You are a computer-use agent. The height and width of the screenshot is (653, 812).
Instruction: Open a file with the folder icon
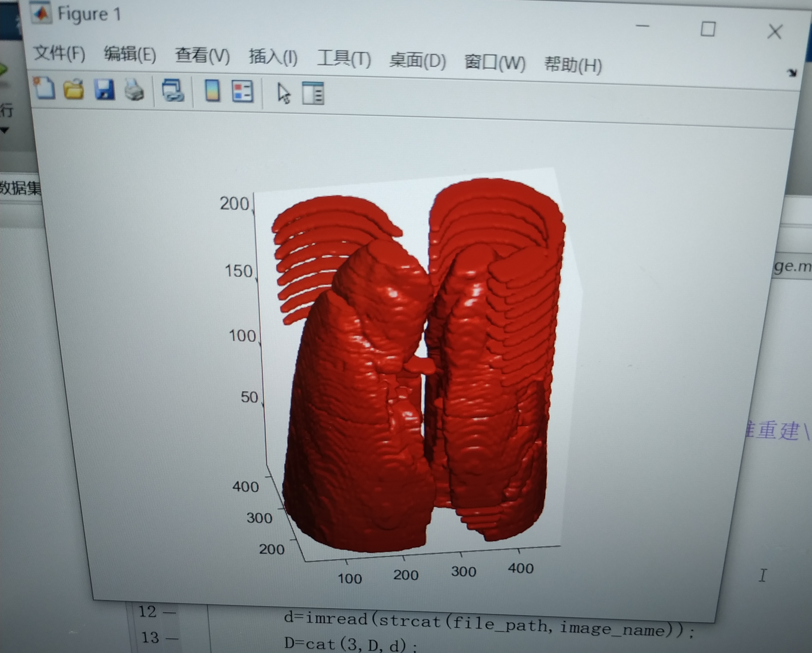(74, 89)
